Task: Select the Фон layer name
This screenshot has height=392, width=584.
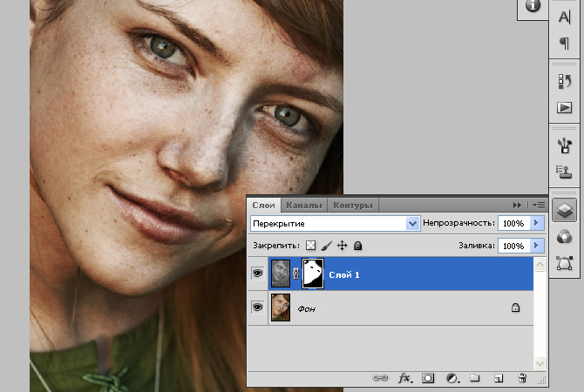Action: (x=306, y=308)
